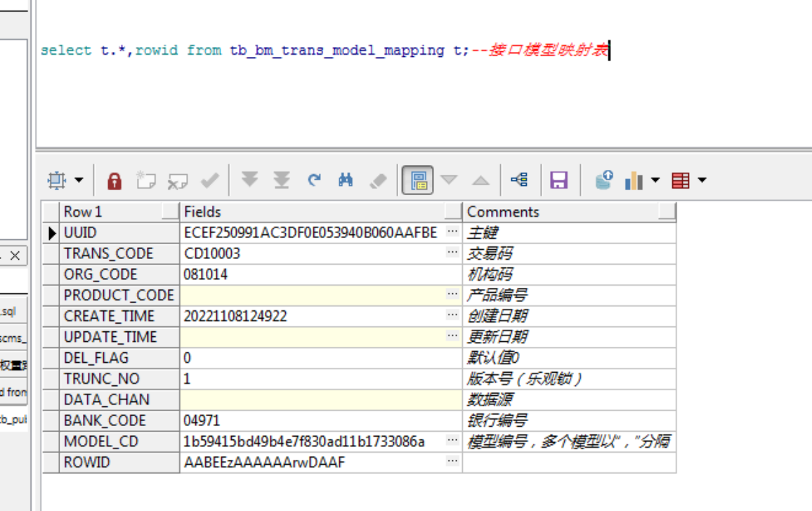Screen dimensions: 812x511
Task: Open the ellipsis editor for UUID field
Action: click(452, 232)
